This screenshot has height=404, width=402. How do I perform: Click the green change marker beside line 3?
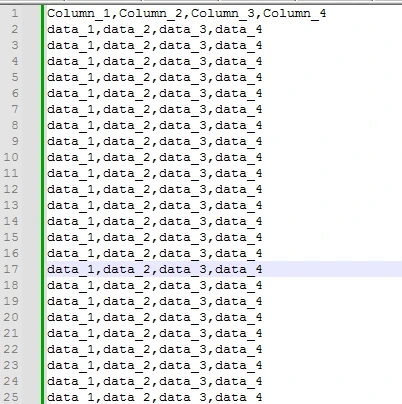(x=42, y=45)
